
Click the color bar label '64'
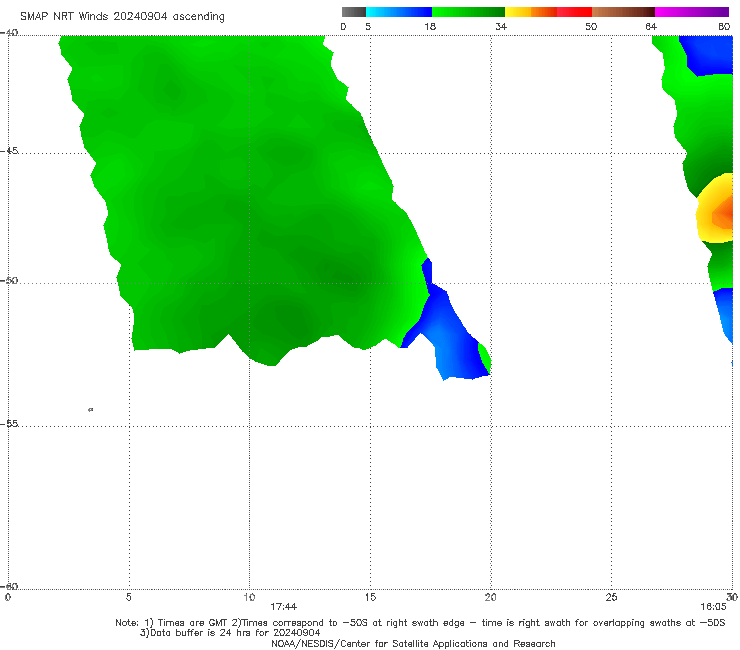(x=651, y=27)
